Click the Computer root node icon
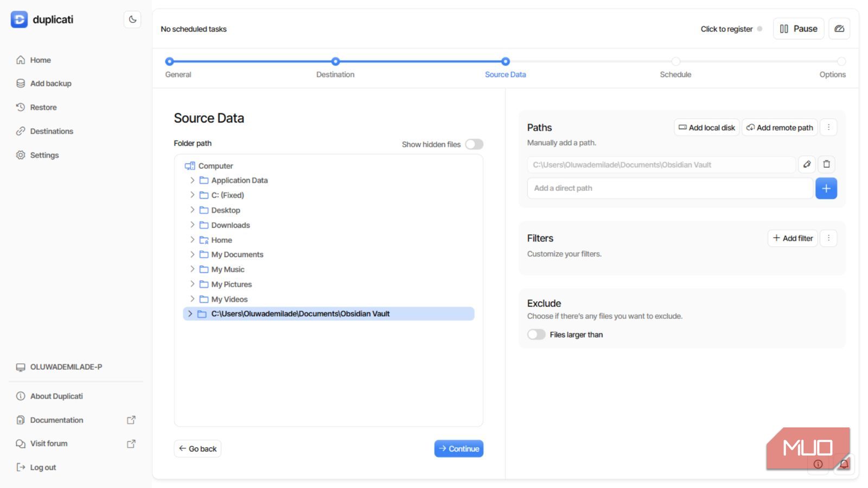Viewport: 868px width, 488px height. click(x=190, y=166)
